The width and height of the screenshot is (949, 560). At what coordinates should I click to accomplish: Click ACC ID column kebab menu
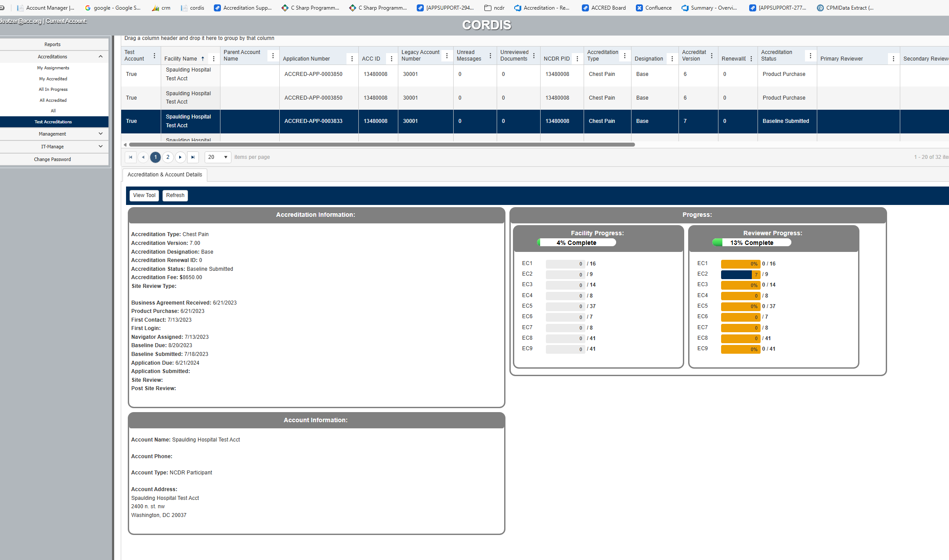click(391, 59)
